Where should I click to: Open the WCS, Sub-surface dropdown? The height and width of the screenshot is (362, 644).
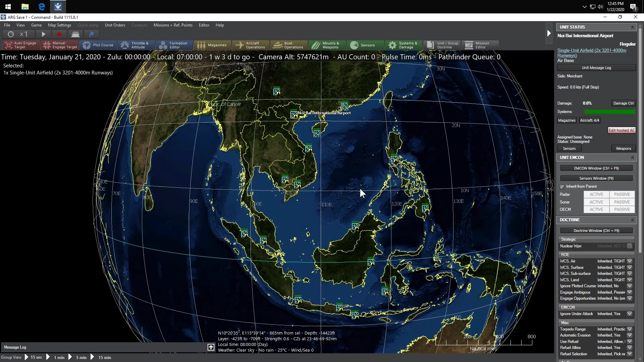point(630,274)
